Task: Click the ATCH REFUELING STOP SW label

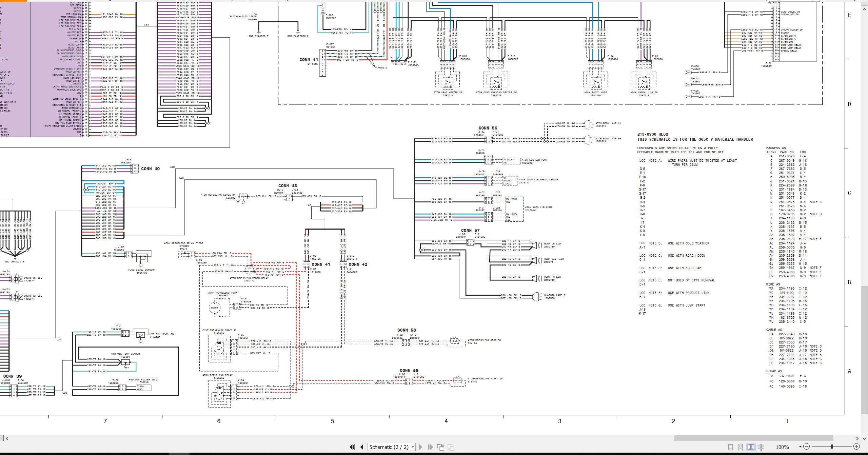Action: pos(484,340)
